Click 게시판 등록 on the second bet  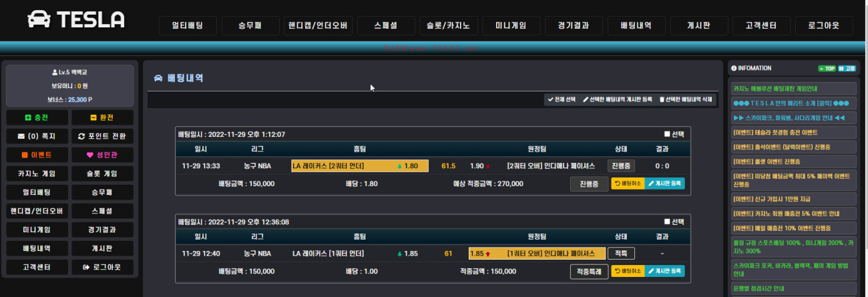click(665, 271)
